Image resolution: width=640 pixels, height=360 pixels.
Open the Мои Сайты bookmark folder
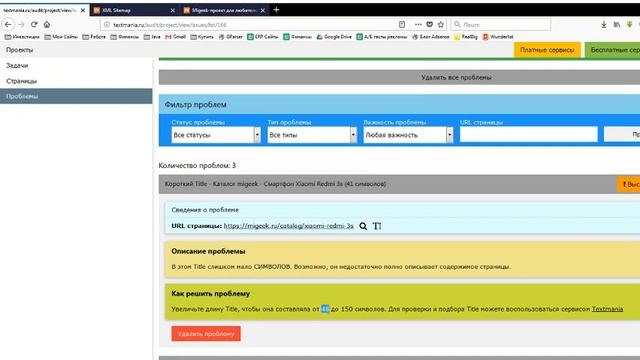[61, 37]
